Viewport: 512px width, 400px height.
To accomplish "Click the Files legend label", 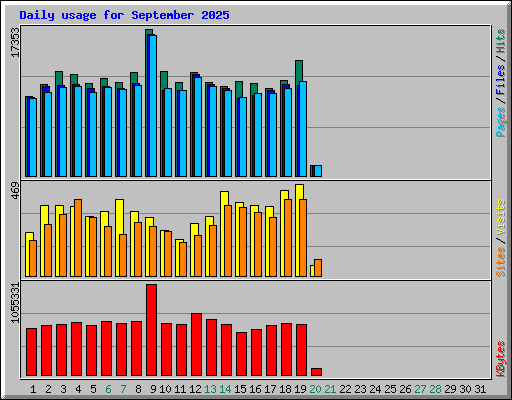I will [501, 80].
